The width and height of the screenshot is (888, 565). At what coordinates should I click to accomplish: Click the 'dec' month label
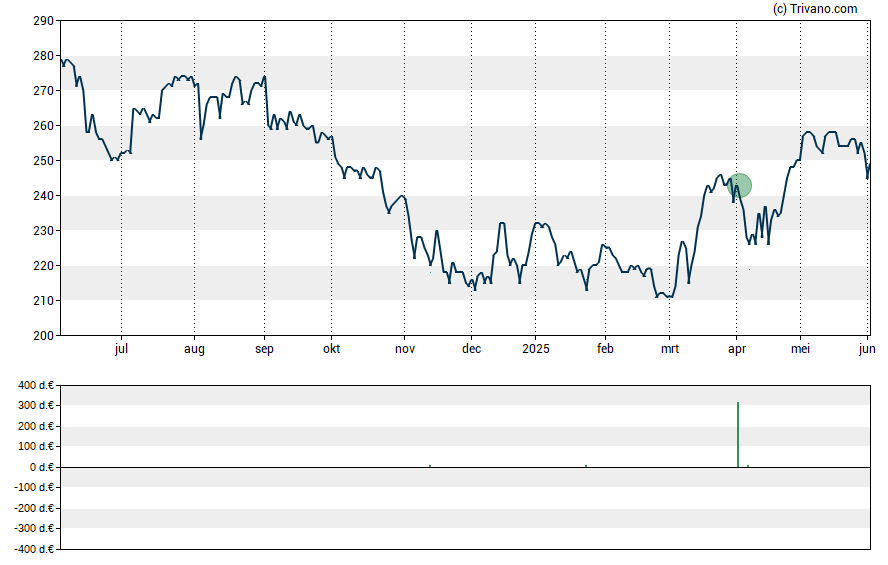471,349
